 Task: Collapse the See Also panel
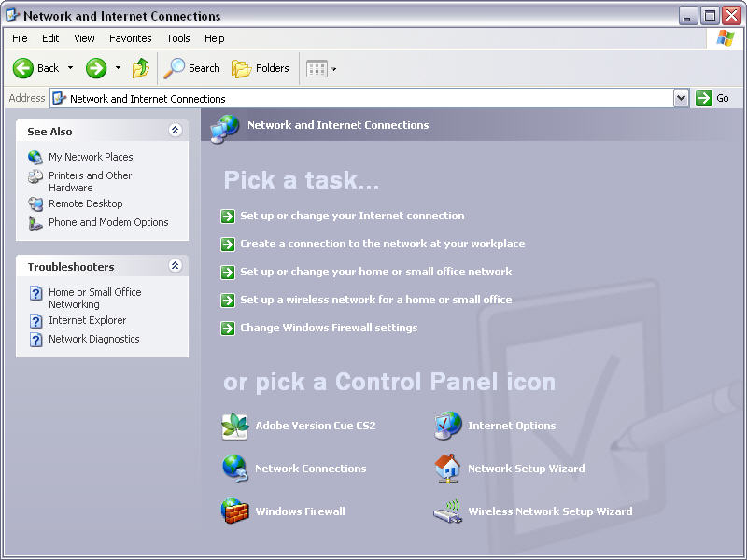[175, 131]
